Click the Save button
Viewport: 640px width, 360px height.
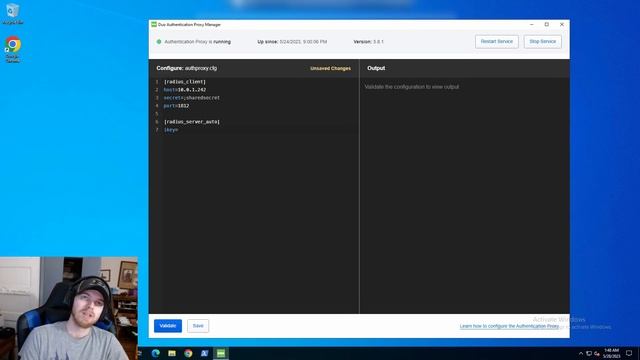click(198, 326)
